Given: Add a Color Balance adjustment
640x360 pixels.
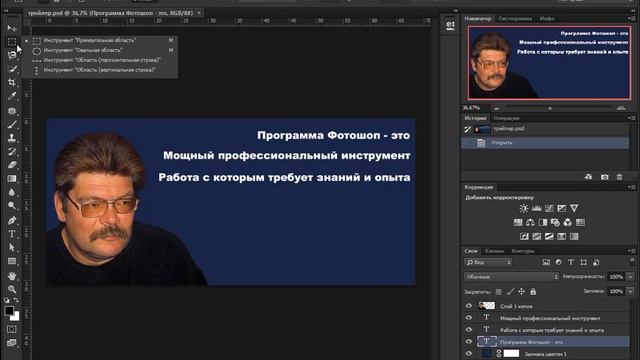Looking at the screenshot, I should (x=530, y=222).
